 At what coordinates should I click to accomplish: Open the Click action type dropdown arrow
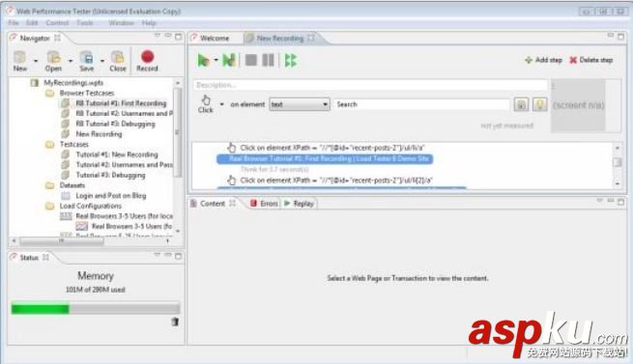coord(221,104)
